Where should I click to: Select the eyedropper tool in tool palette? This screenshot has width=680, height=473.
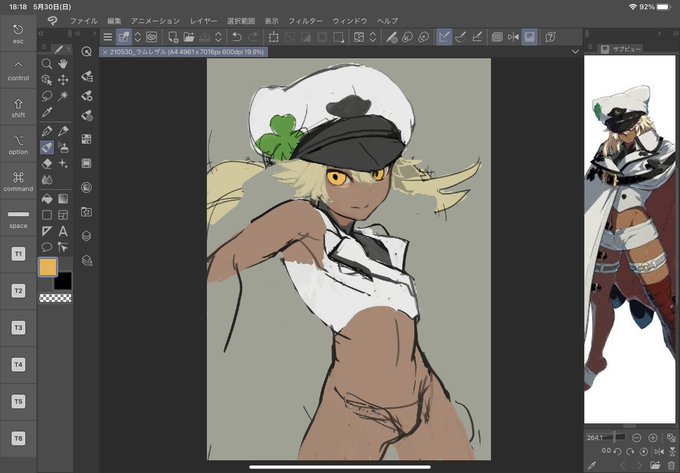(x=47, y=112)
